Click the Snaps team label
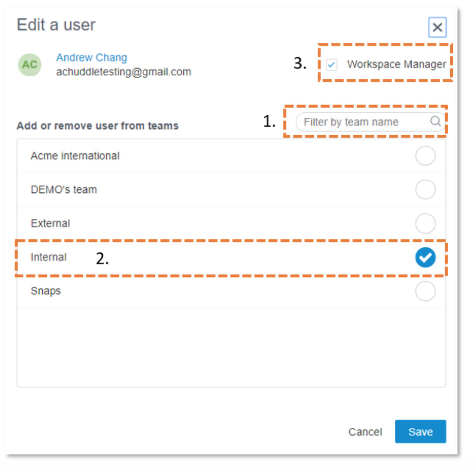The image size is (476, 470). tap(46, 291)
